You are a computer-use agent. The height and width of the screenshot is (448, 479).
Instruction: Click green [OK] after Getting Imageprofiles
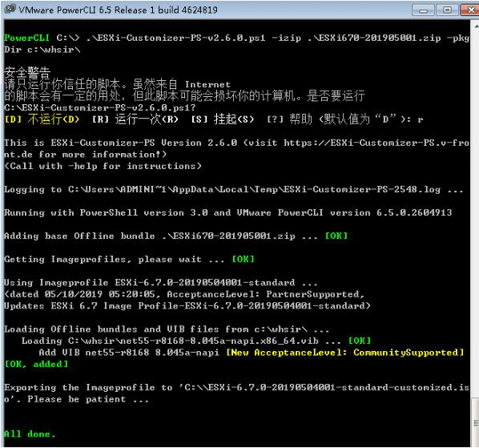[243, 259]
